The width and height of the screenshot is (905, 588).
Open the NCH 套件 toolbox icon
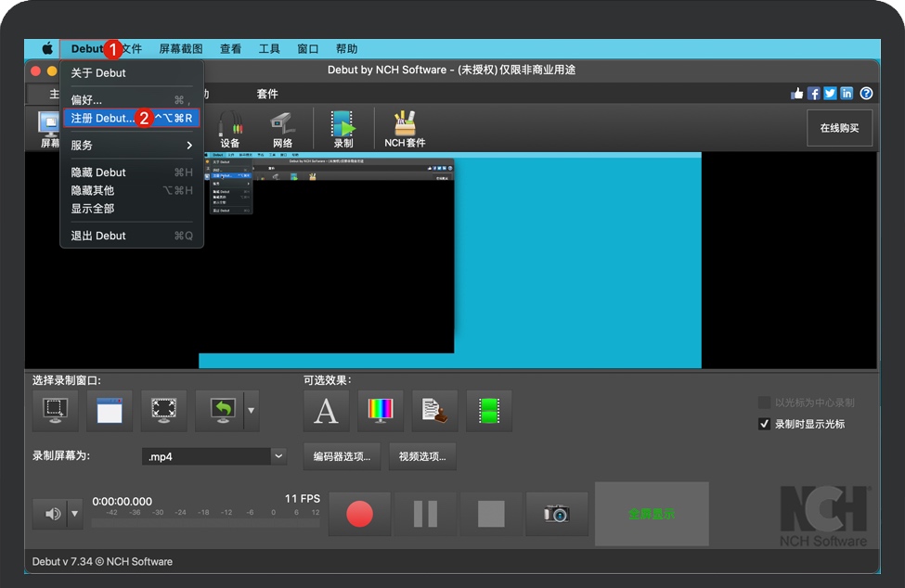pos(405,128)
